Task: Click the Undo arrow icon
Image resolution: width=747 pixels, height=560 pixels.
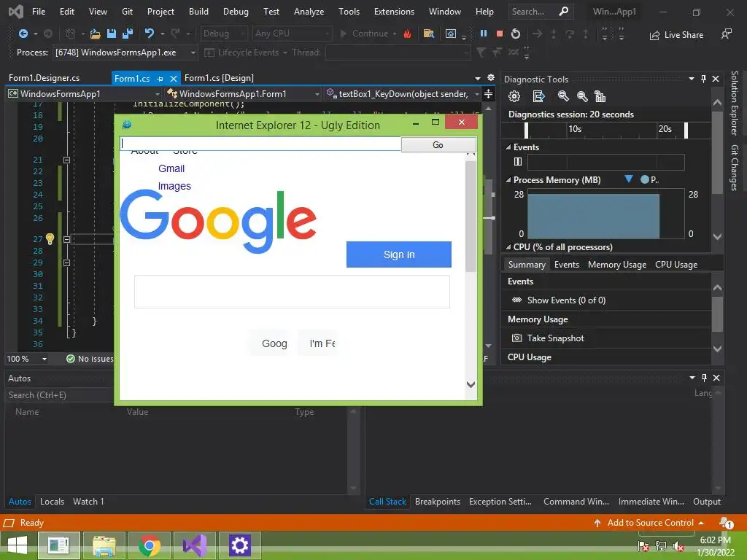Action: click(149, 34)
